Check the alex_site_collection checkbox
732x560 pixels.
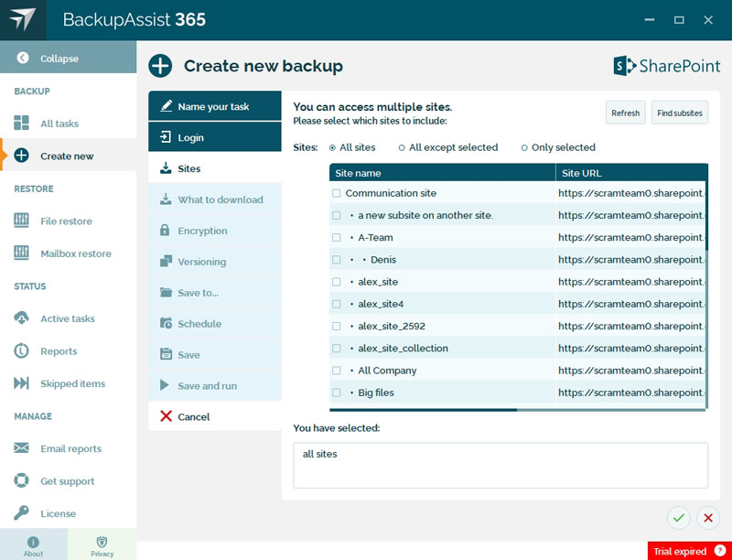(x=336, y=348)
